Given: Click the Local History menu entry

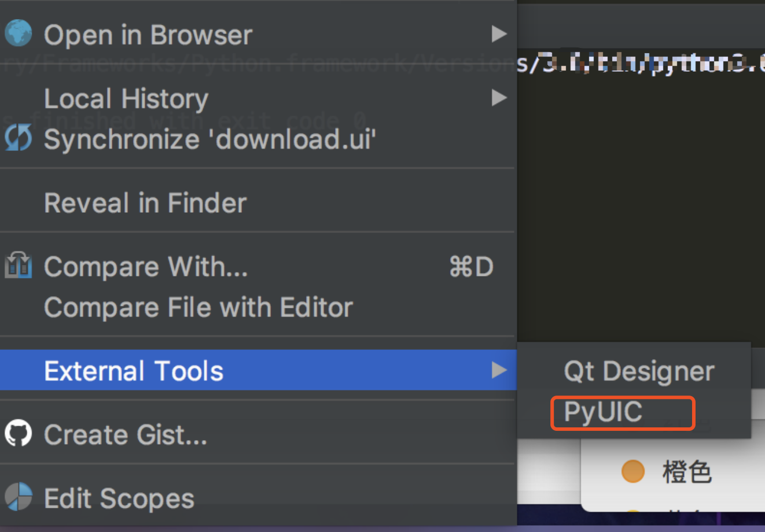Looking at the screenshot, I should (126, 98).
